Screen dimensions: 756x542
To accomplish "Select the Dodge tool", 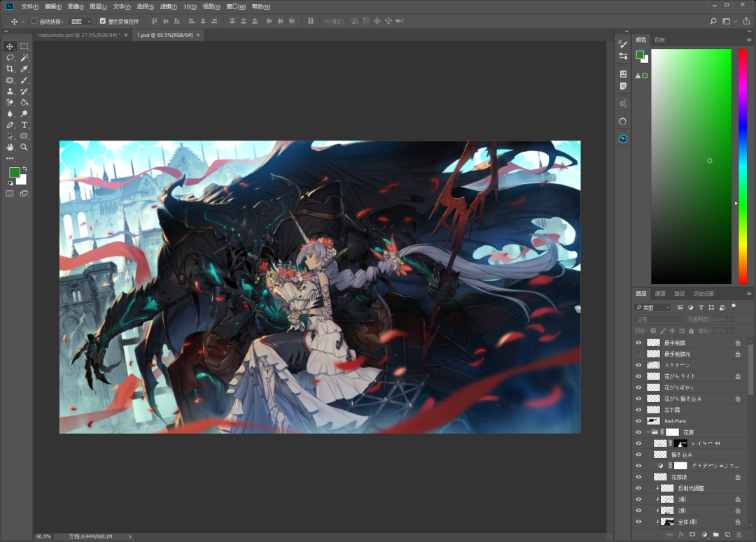I will (24, 114).
